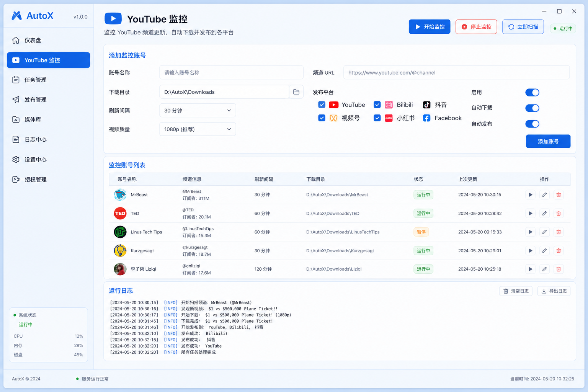Click the 频道 URL input field
The width and height of the screenshot is (588, 392).
pos(456,72)
